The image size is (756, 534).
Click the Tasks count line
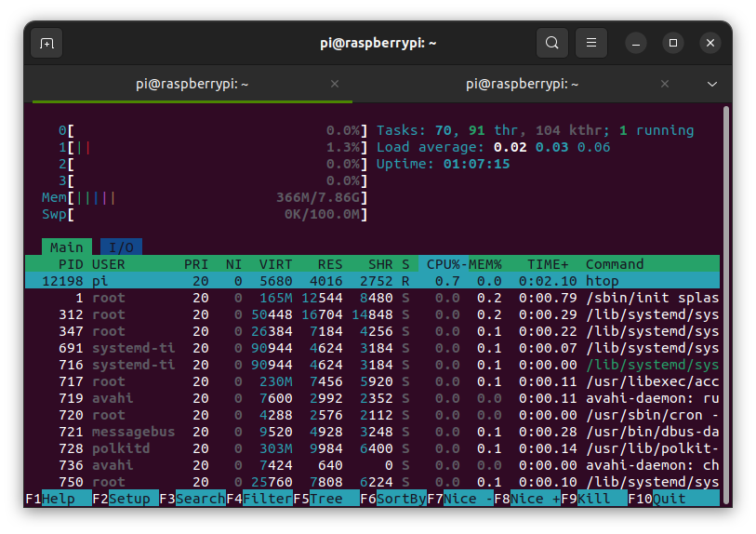pyautogui.click(x=536, y=130)
